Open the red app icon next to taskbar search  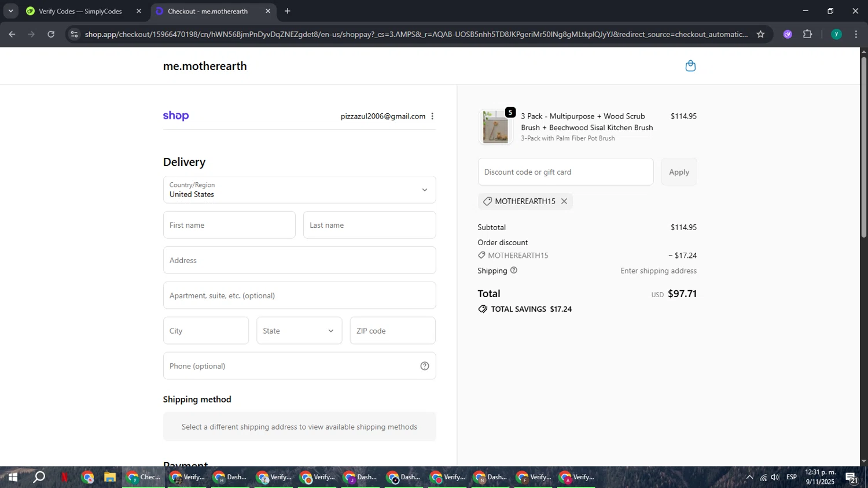[65, 478]
